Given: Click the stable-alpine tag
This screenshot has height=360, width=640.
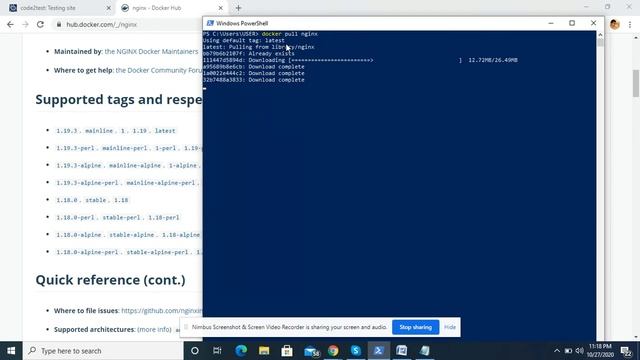Looking at the screenshot, I should point(131,235).
